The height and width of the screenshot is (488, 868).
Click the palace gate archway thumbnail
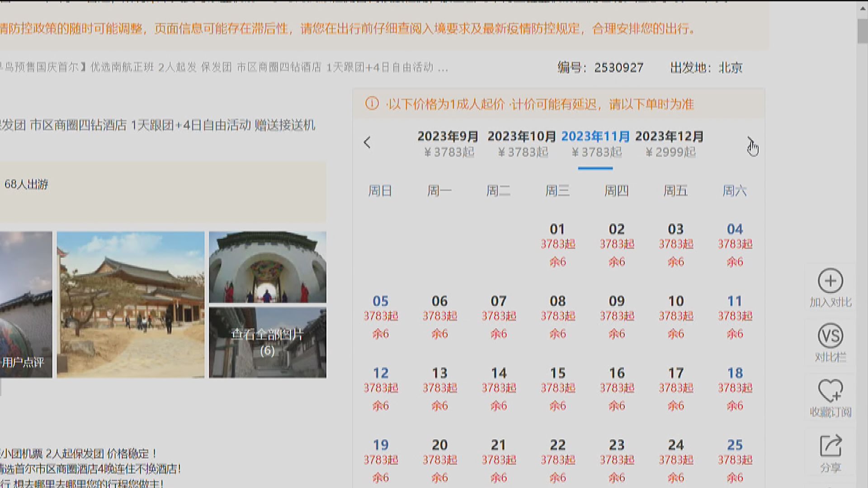tap(267, 267)
